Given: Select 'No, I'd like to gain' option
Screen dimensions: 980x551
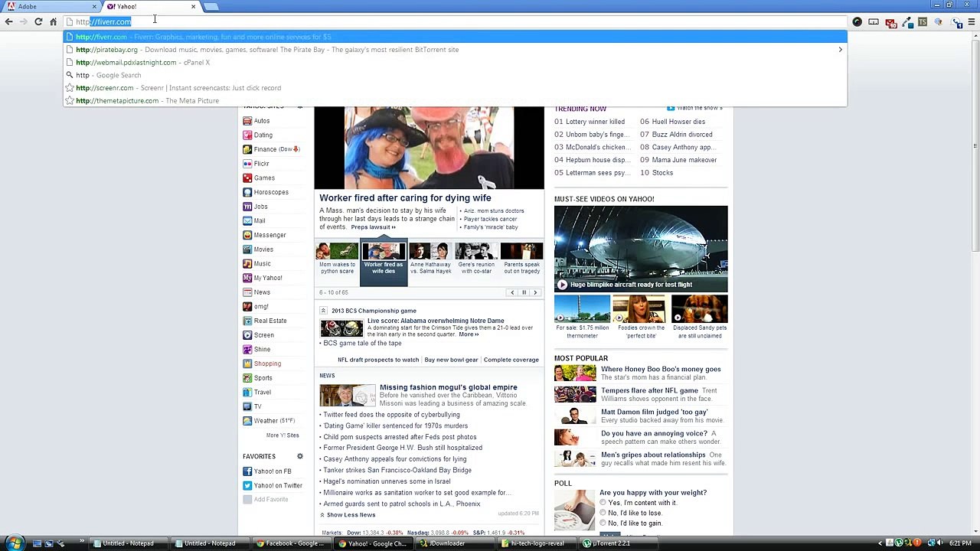Looking at the screenshot, I should point(603,523).
